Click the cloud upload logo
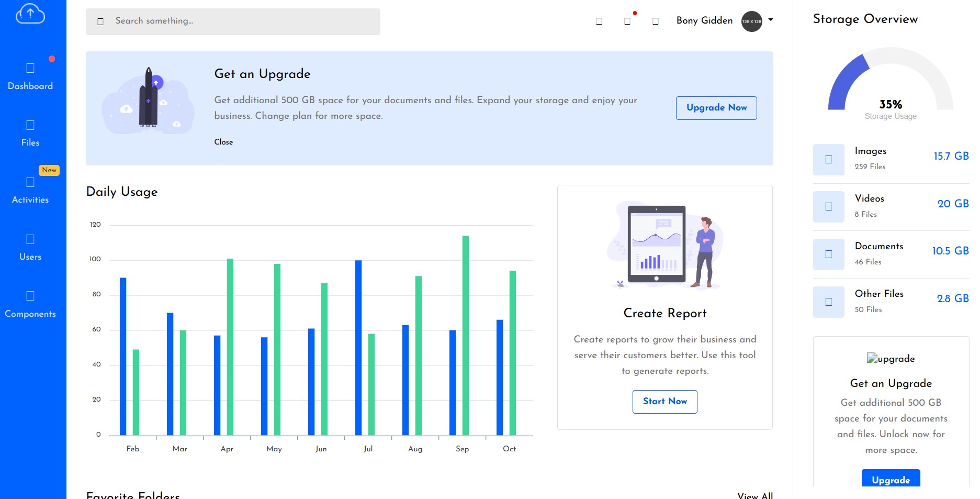The height and width of the screenshot is (499, 980). tap(30, 14)
